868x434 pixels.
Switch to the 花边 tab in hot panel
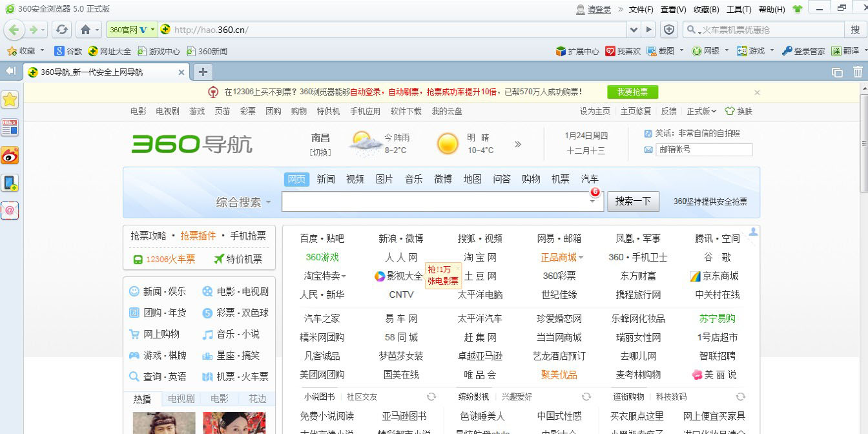point(257,398)
